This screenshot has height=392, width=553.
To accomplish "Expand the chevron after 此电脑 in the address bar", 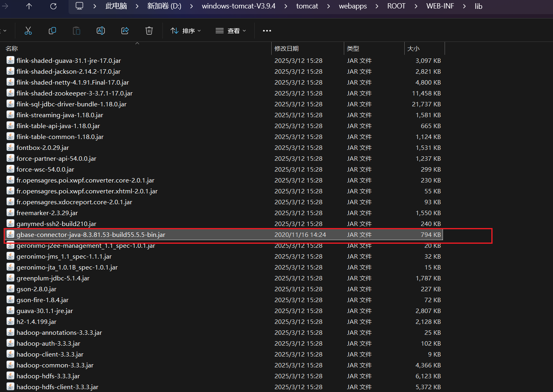I will coord(137,6).
